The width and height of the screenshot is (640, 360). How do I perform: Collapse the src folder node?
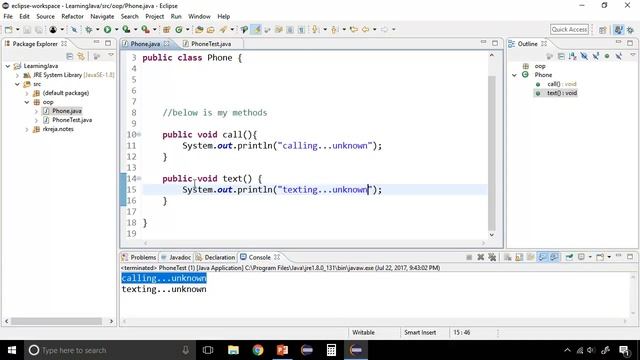(x=17, y=84)
